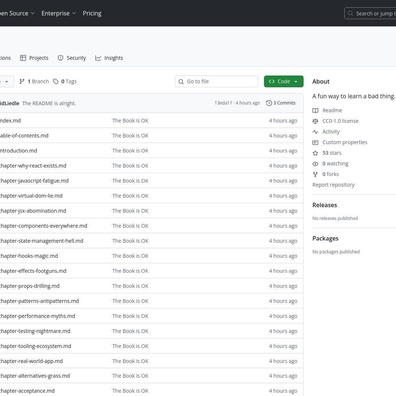
Task: Open chapter-why-react-exists.md file
Action: (33, 166)
